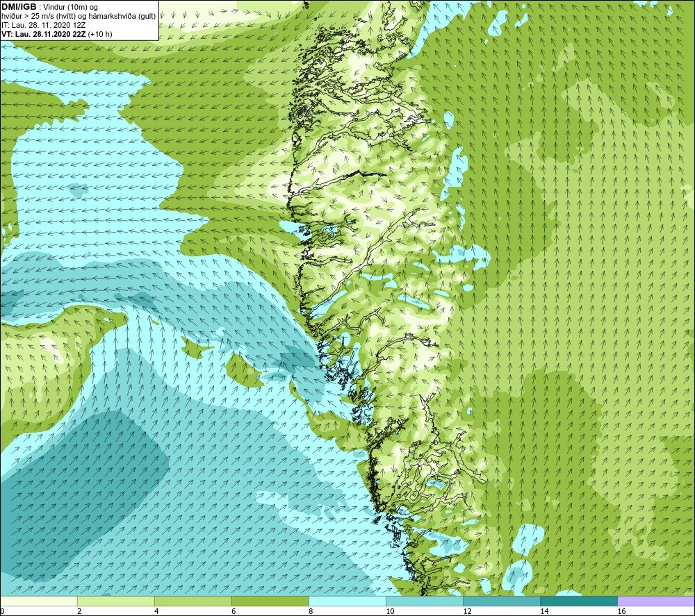Click the initial time 'IT: Lau. 28. 11. 2020 12Z'
The height and width of the screenshot is (616, 695).
tap(43, 25)
